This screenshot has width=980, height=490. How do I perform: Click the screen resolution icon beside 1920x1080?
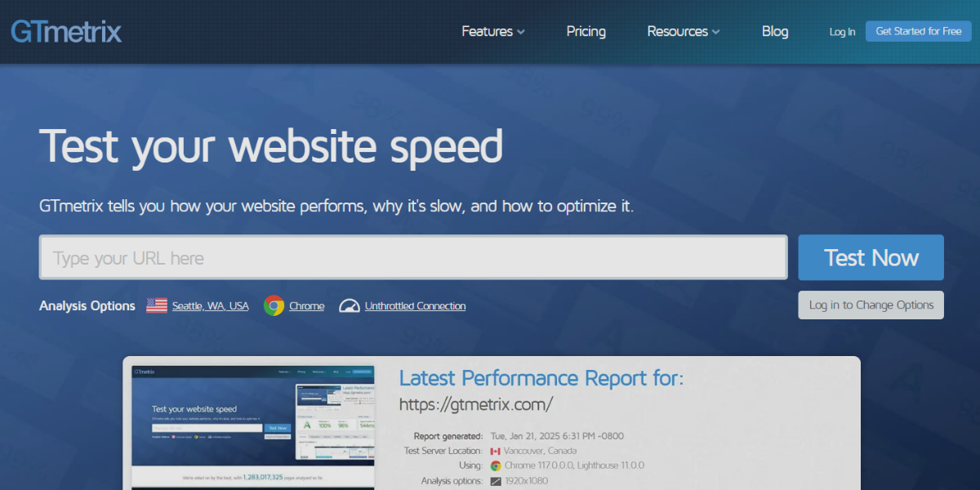click(x=495, y=481)
